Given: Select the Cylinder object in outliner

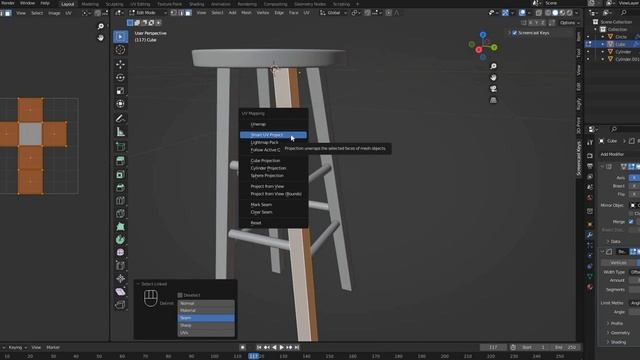Looking at the screenshot, I should (x=622, y=52).
